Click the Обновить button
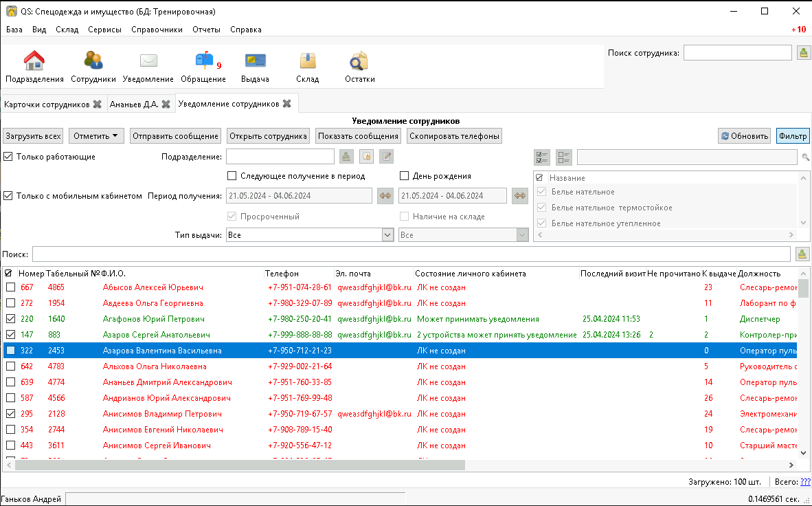Viewport: 812px width, 506px height. point(745,136)
